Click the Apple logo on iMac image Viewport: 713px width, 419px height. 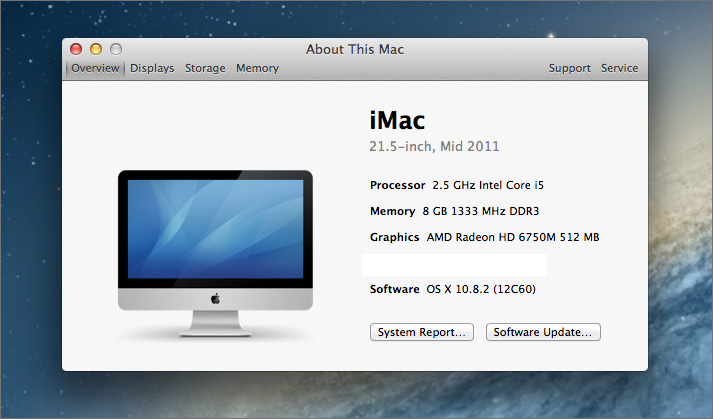point(216,298)
